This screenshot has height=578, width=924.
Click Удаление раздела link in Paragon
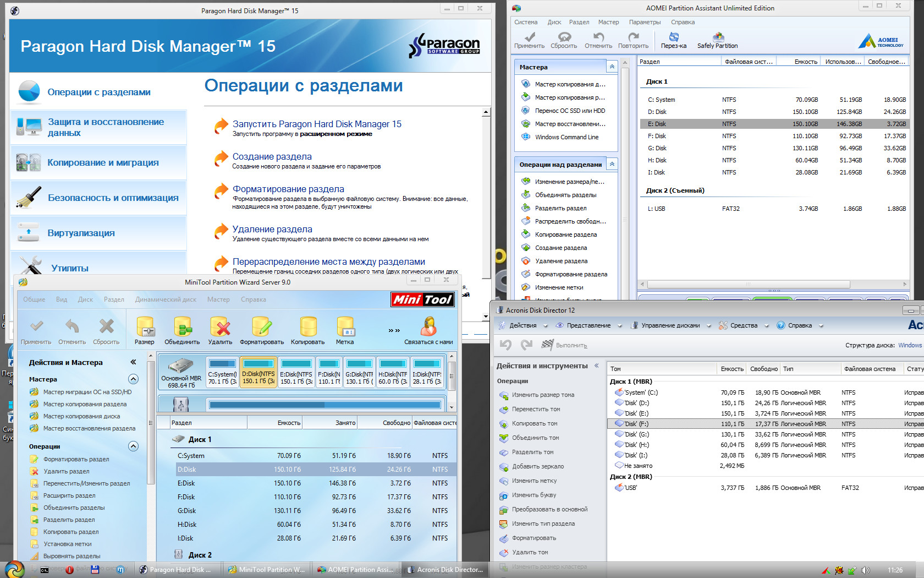pos(272,229)
